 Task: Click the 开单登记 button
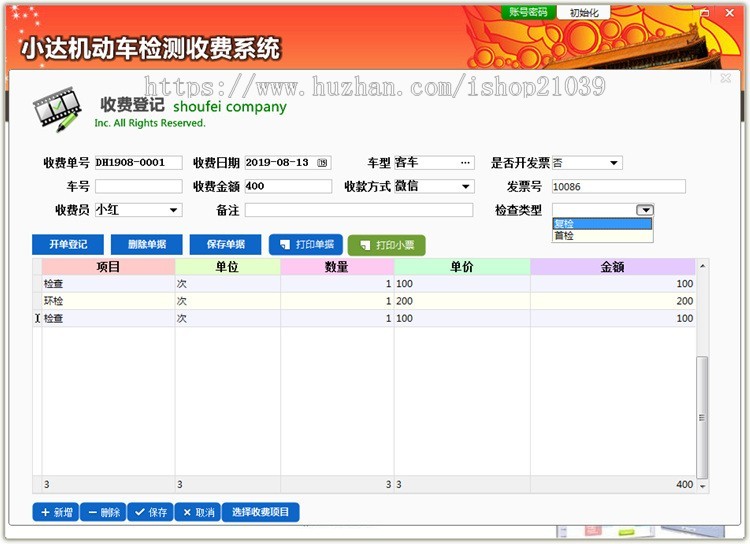(x=68, y=244)
